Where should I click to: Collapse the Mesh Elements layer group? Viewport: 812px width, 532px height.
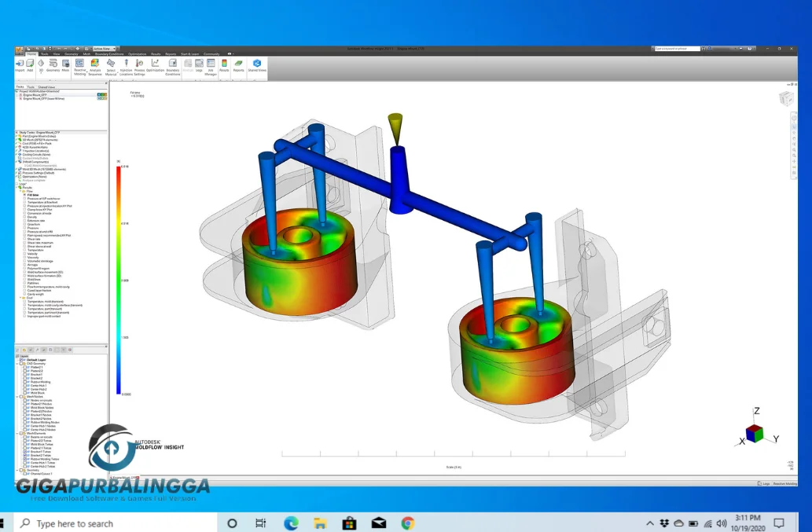point(17,433)
